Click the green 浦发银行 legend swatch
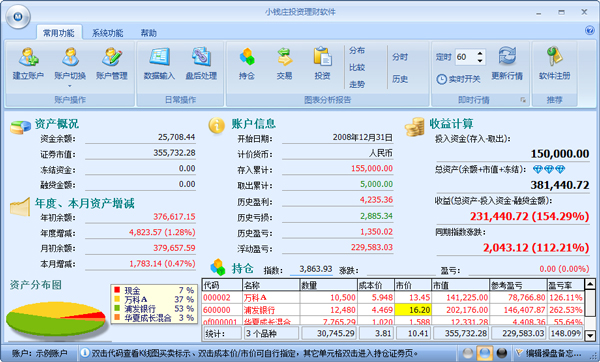600x362 pixels. click(117, 308)
